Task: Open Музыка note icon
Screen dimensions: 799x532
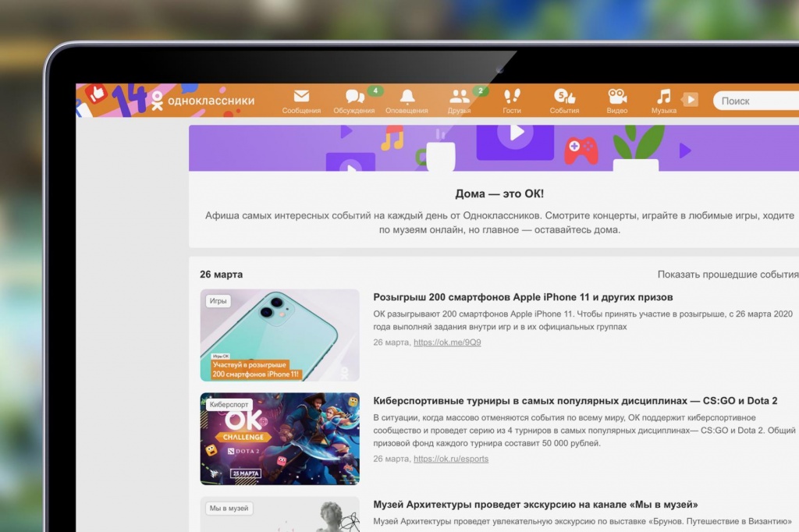Action: point(663,96)
